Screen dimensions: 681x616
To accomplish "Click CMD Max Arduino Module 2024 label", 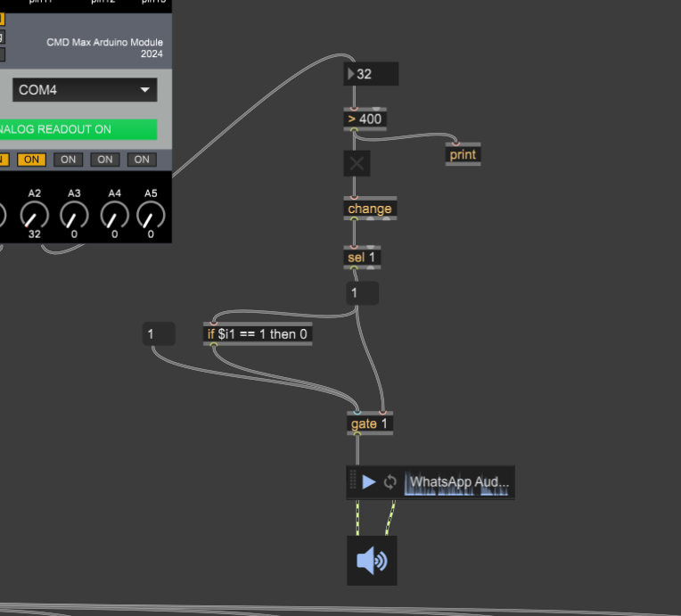I will tap(104, 48).
